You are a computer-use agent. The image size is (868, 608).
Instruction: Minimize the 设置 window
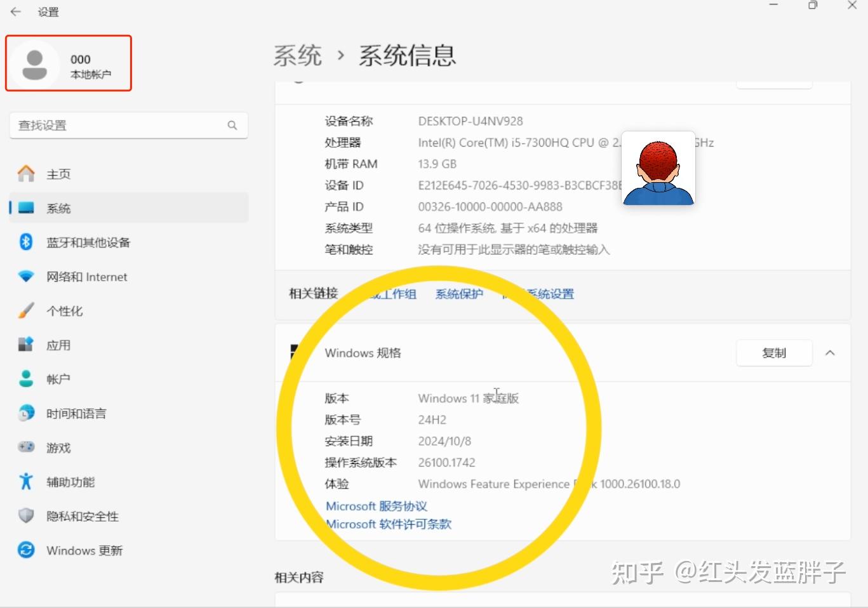point(773,5)
